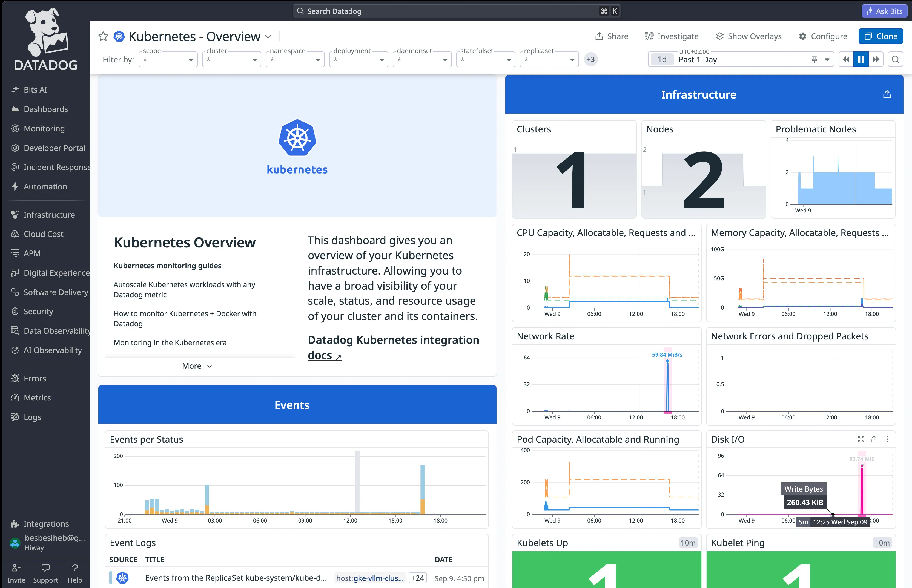Click the +24 tags badge in Event Logs
912x588 pixels.
pos(417,578)
